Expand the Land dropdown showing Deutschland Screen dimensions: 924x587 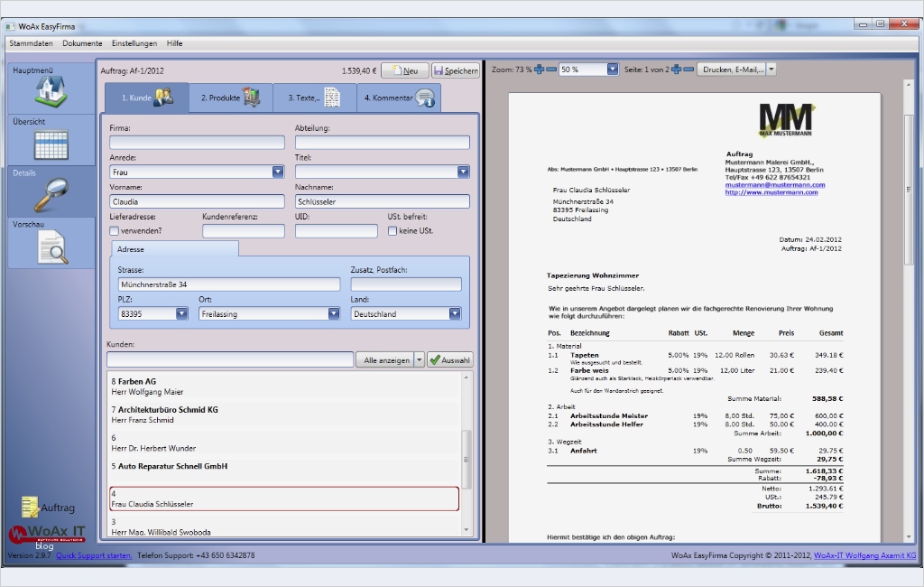454,314
